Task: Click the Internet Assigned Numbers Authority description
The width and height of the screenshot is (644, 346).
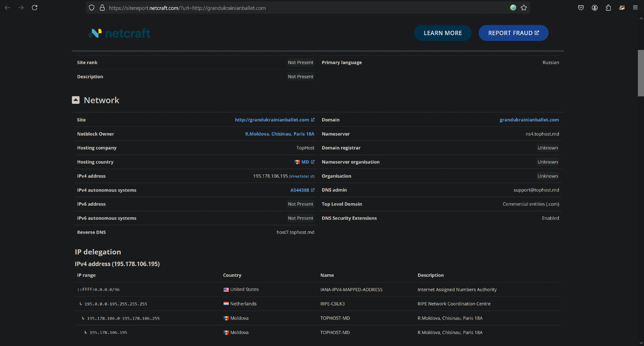Action: click(x=457, y=290)
